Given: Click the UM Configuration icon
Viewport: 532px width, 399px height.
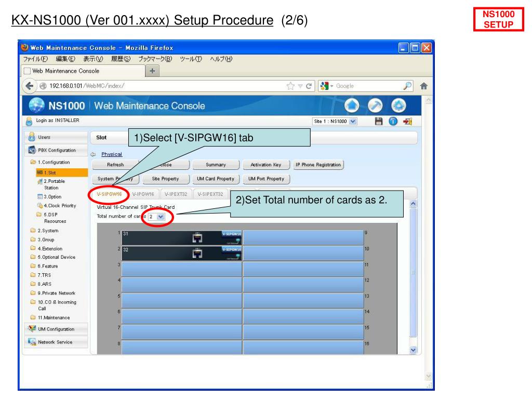Looking at the screenshot, I should tap(32, 329).
